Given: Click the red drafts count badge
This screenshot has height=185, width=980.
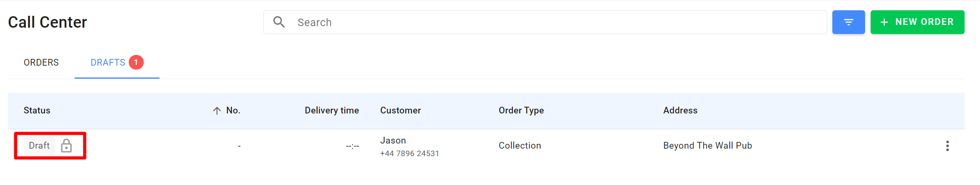Looking at the screenshot, I should coord(136,62).
